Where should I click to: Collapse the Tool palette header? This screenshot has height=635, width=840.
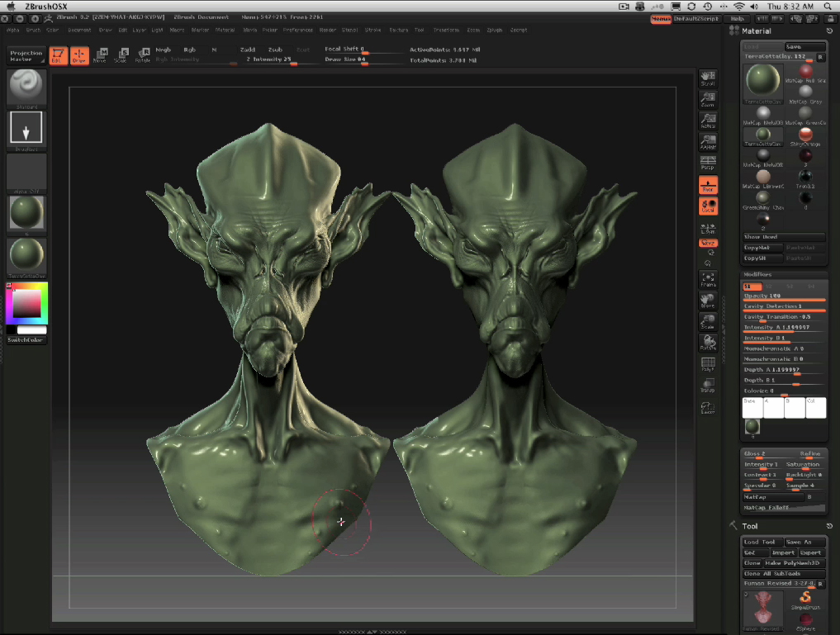[749, 526]
